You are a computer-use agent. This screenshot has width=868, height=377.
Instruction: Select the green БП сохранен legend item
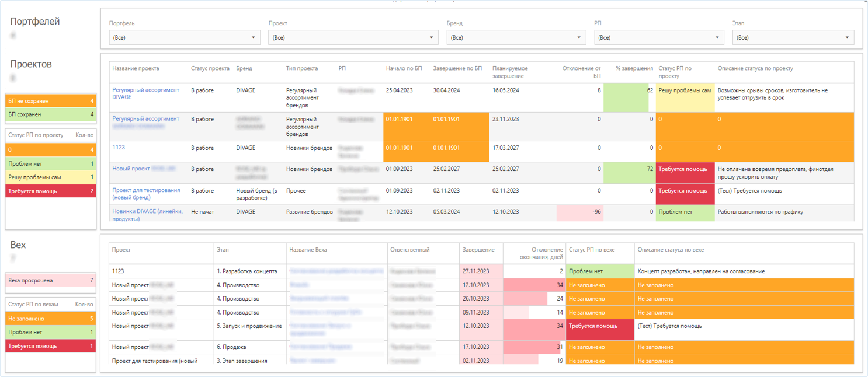tap(50, 115)
